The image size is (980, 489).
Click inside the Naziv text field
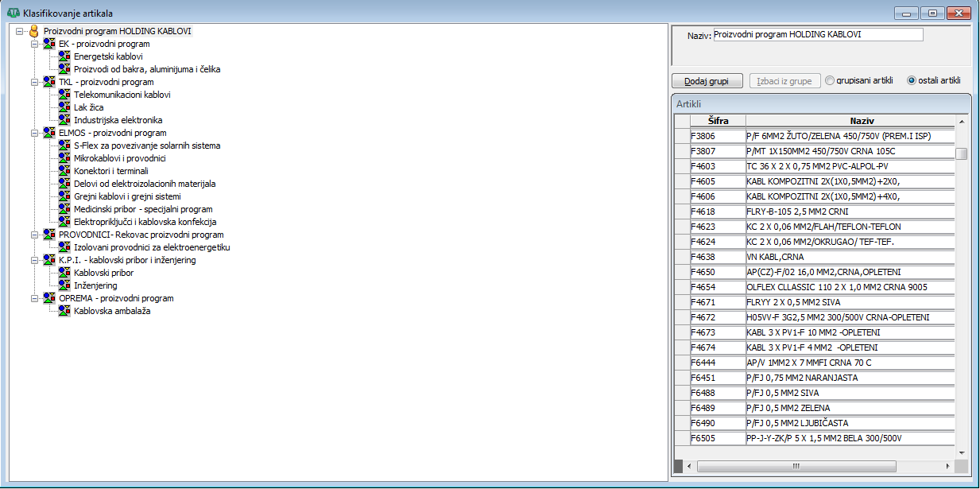click(818, 35)
